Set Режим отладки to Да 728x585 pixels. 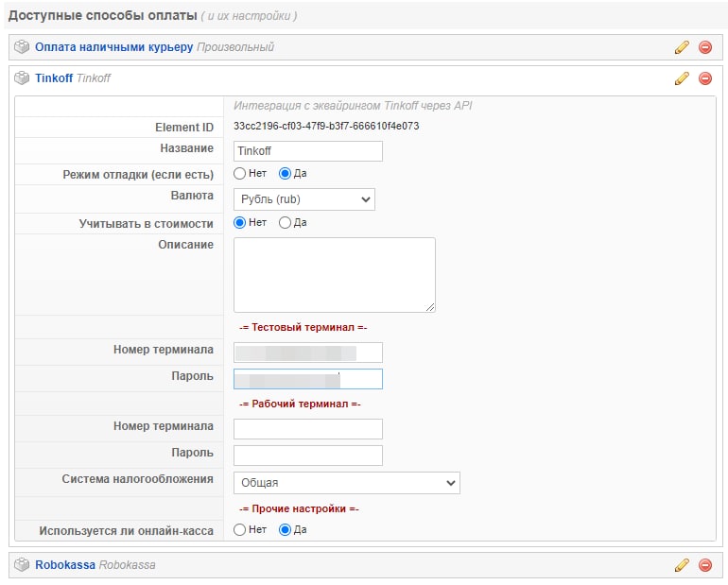pos(285,174)
